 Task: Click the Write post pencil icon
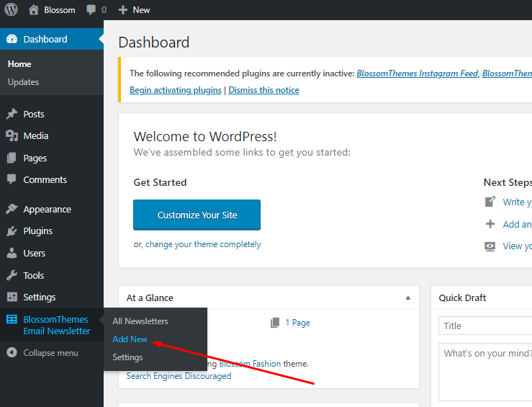coord(490,202)
